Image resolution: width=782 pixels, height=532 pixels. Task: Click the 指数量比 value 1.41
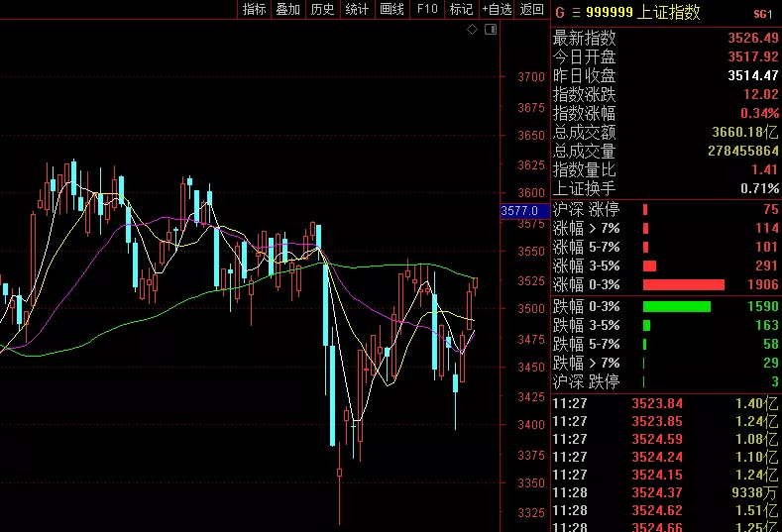tap(764, 170)
